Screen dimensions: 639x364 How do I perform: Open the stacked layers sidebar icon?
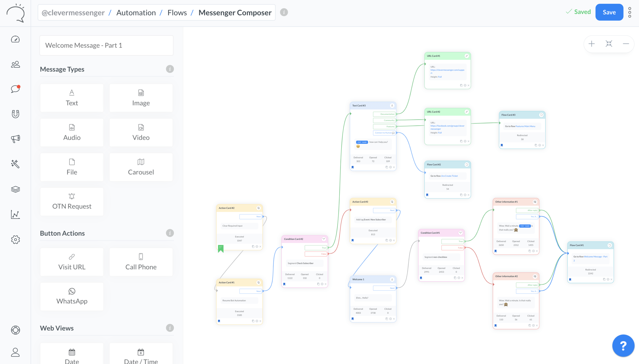(x=15, y=189)
